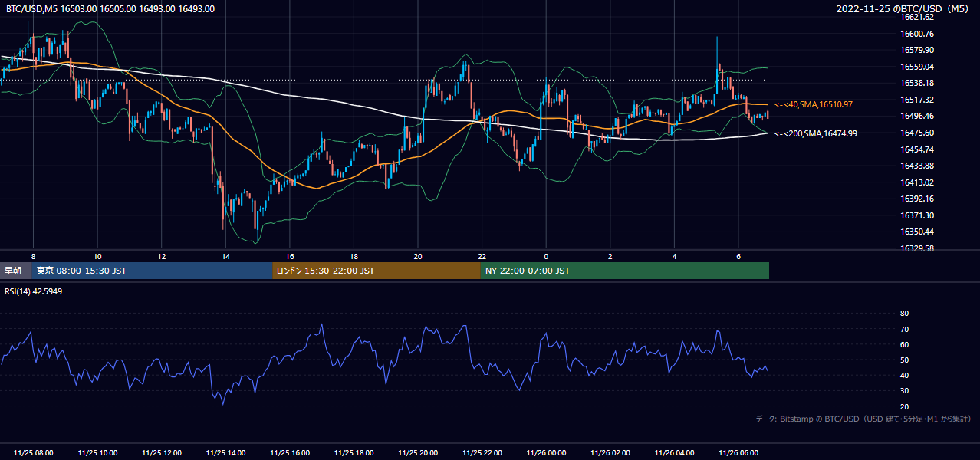Click price axis value 16538.18

click(x=917, y=83)
